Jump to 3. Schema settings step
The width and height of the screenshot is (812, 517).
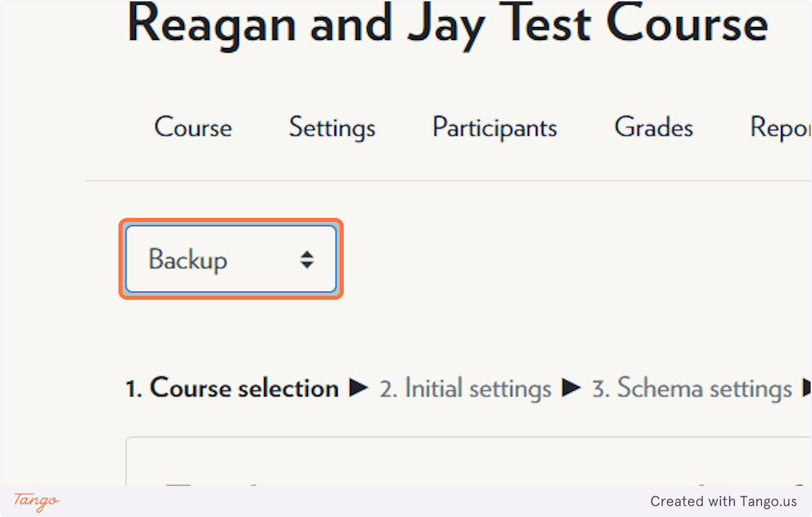tap(692, 388)
